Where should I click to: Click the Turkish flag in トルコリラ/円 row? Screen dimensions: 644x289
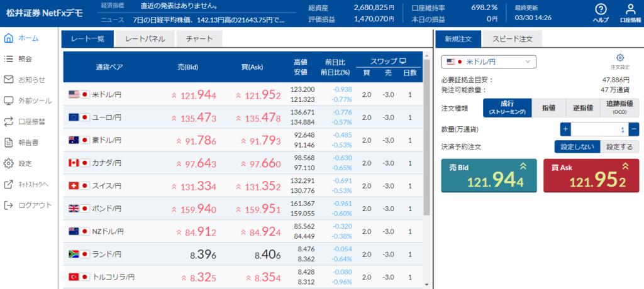click(x=74, y=277)
